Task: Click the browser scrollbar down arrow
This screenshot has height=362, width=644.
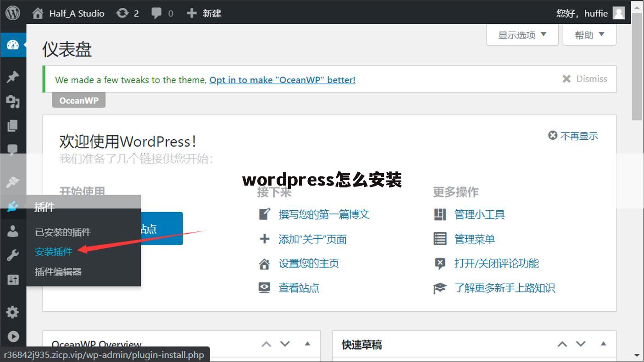Action: pos(637,356)
